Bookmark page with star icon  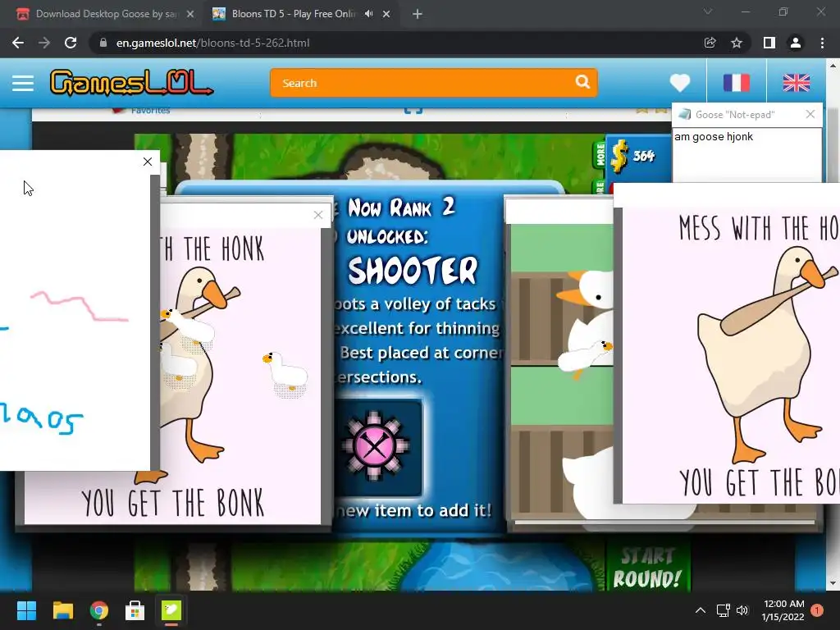pos(737,43)
